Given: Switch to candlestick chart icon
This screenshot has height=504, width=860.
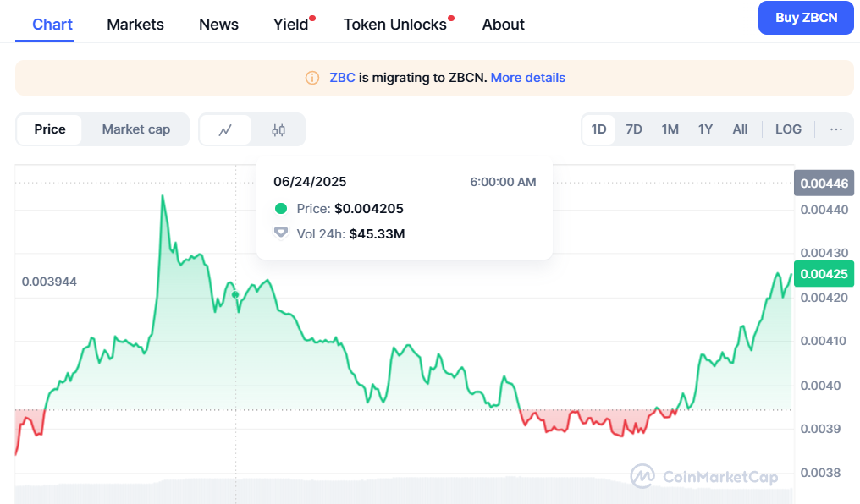Looking at the screenshot, I should pos(278,130).
